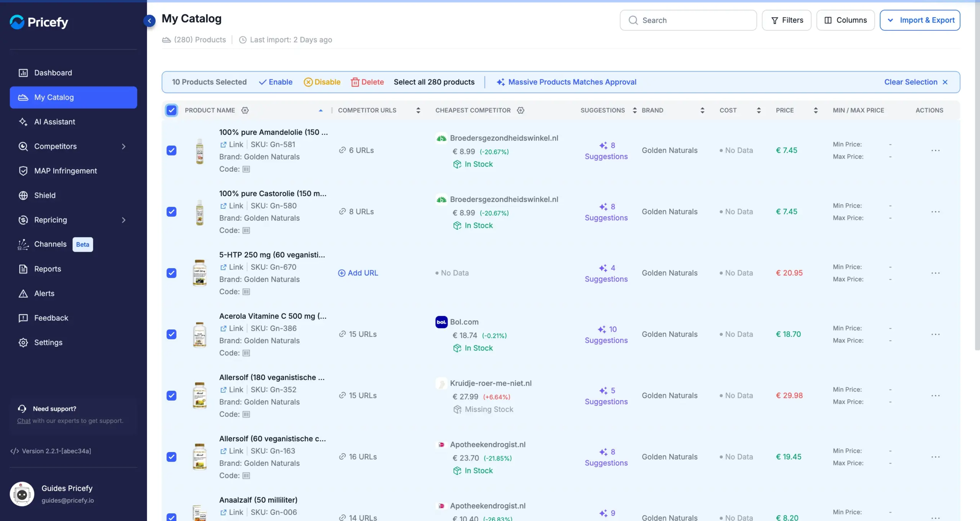Uncheck the 5-HTP 250 mg checkbox
Viewport: 980px width, 521px height.
[171, 273]
